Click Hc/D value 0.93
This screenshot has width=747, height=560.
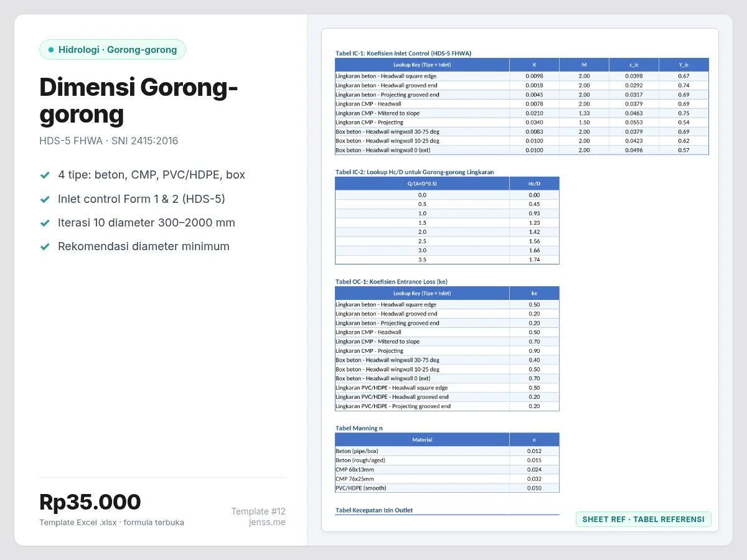point(534,213)
